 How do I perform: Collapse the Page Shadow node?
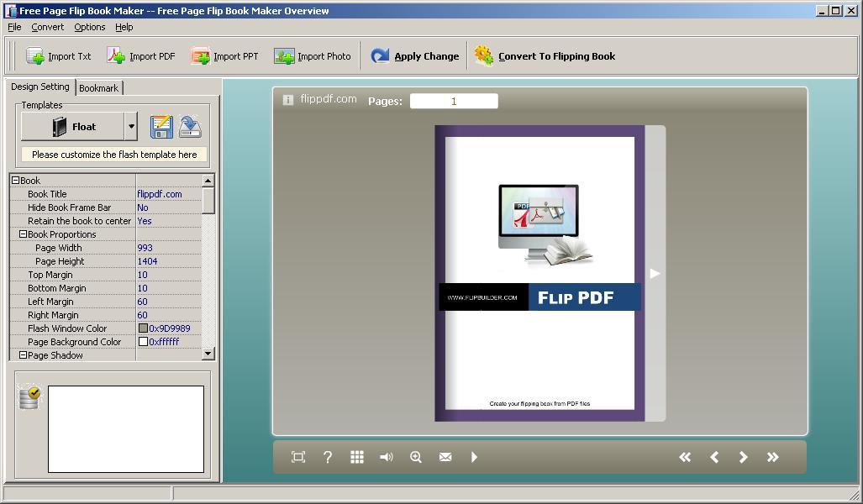pos(24,355)
